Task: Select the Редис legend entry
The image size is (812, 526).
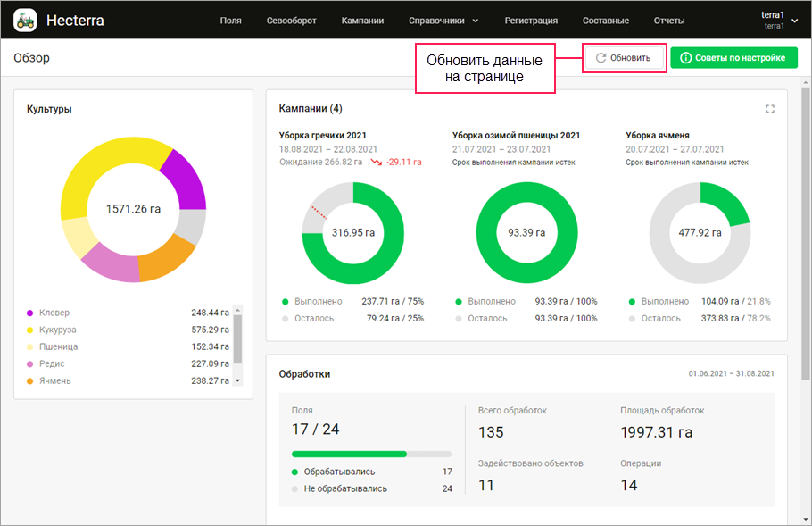Action: 128,363
